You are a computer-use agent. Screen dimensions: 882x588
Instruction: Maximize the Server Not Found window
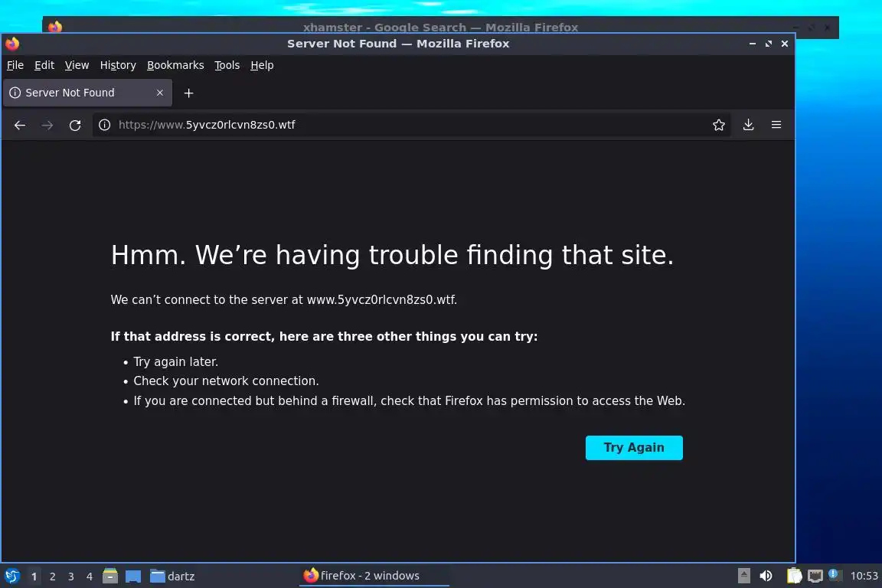pyautogui.click(x=769, y=44)
